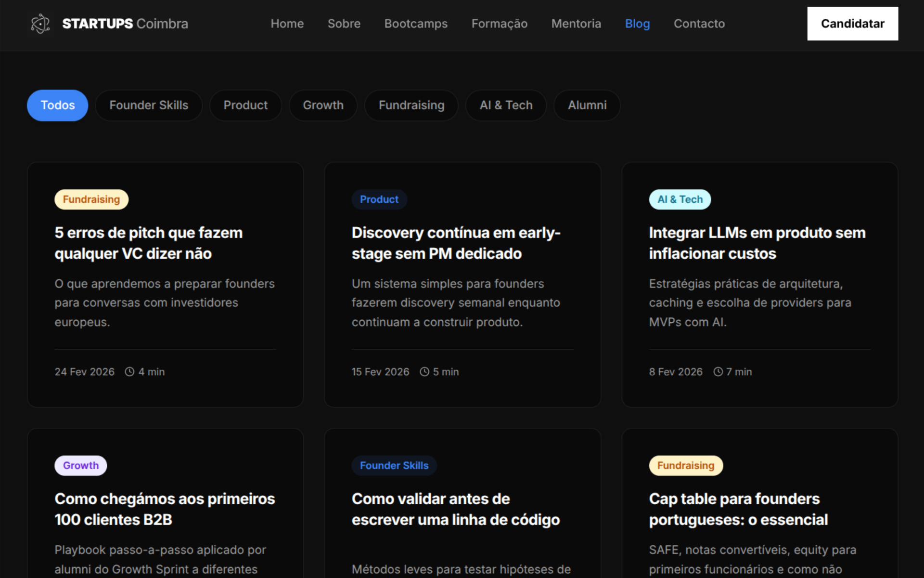The height and width of the screenshot is (578, 924).
Task: Click the '4 min' reading time
Action: coord(152,372)
